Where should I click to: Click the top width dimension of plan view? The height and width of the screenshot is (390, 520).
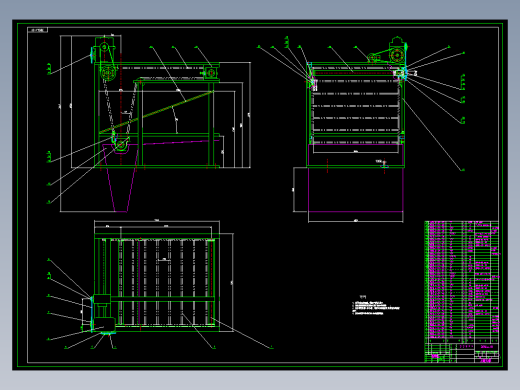coord(157,221)
